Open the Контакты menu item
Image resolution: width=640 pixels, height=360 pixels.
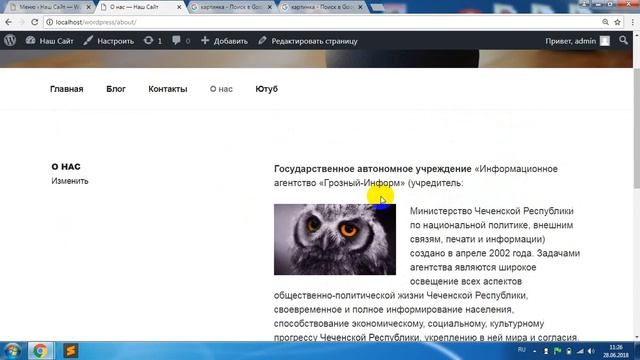168,89
